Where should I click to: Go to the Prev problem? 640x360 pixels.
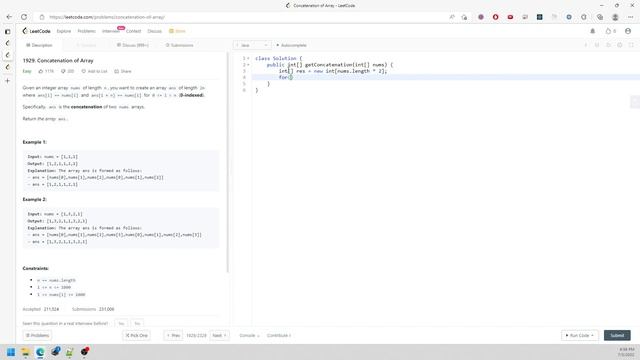tap(173, 336)
